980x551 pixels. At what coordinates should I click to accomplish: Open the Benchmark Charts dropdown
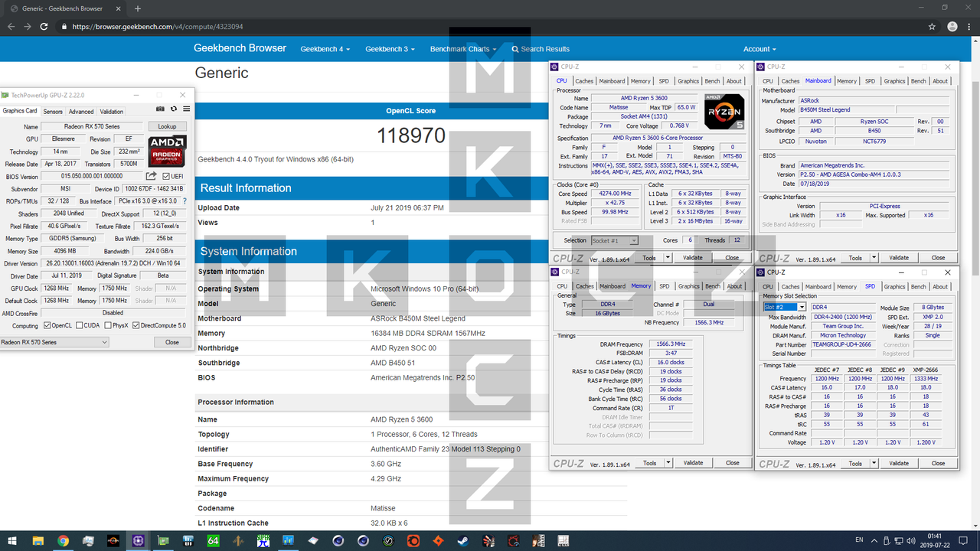pos(462,49)
